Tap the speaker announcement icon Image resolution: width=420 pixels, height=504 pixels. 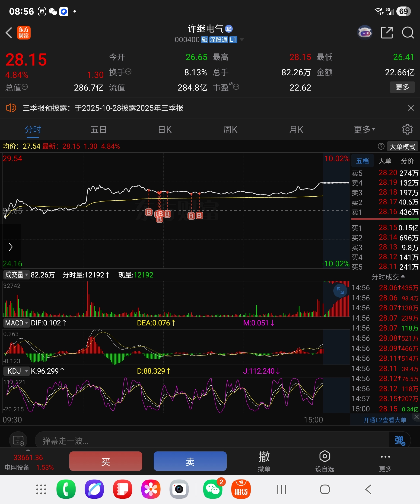11,108
